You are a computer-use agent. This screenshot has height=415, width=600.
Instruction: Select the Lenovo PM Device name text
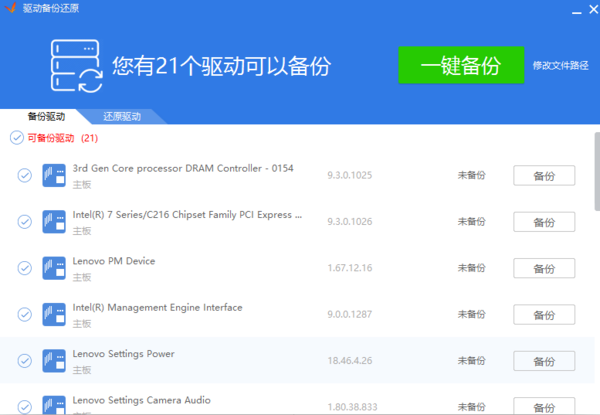coord(114,261)
